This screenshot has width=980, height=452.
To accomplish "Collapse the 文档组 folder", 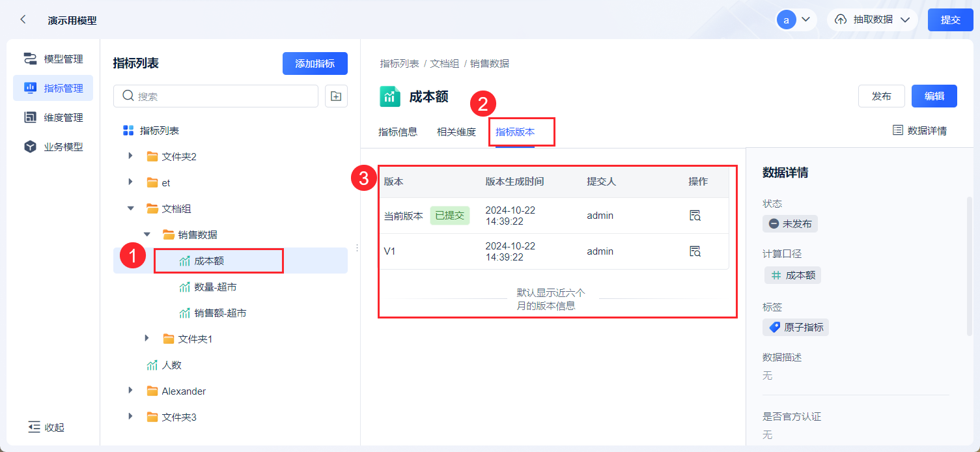I will click(131, 208).
